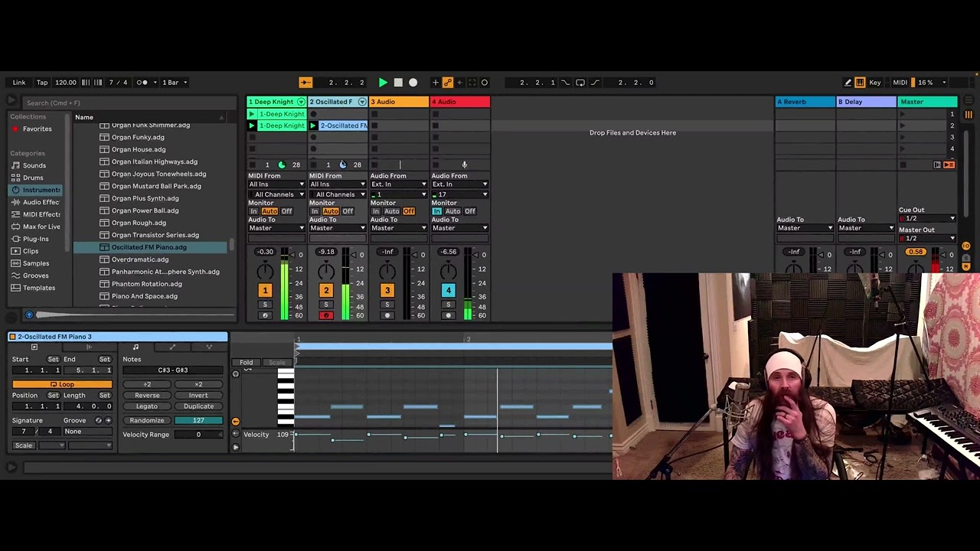Set track 4 monitor to In
980x551 pixels.
[437, 211]
